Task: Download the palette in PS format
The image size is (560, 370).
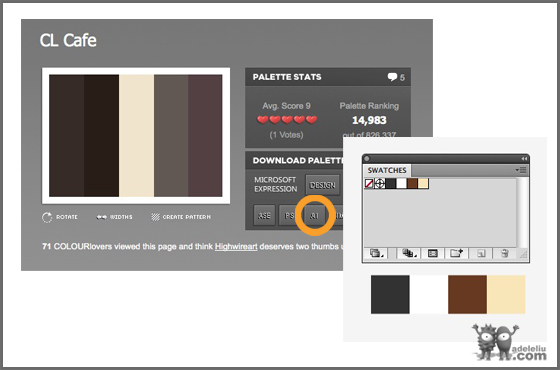Action: point(289,215)
